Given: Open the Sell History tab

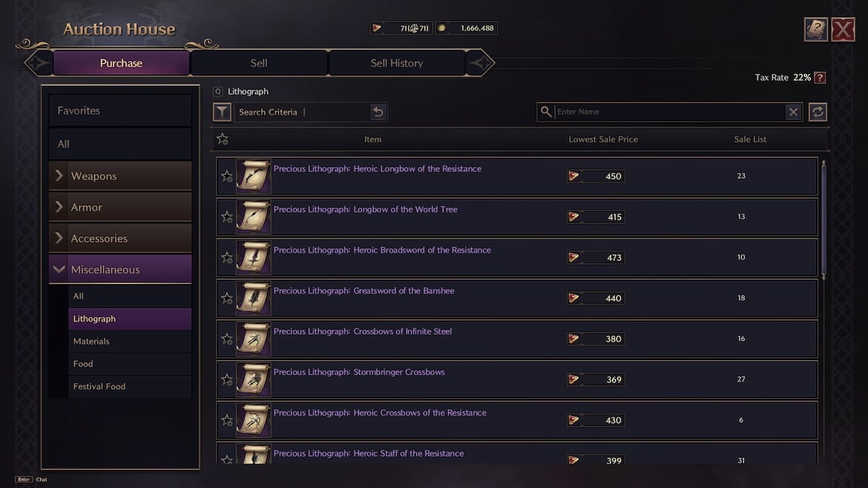Looking at the screenshot, I should [396, 63].
